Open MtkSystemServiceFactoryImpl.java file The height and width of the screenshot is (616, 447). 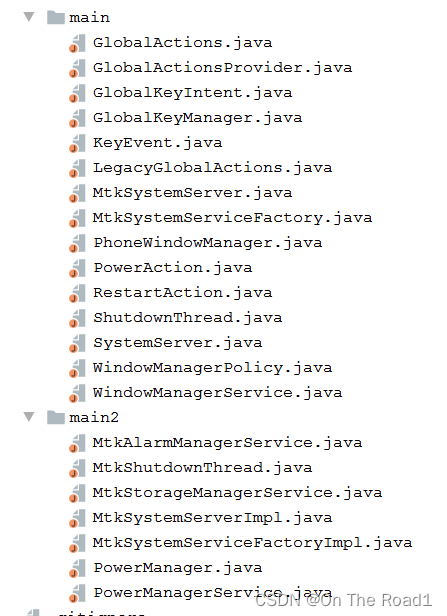[x=253, y=543]
